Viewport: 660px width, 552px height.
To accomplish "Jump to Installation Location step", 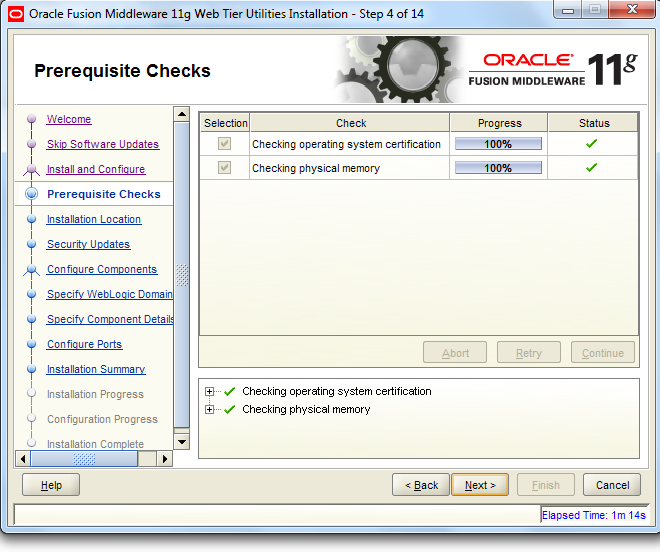I will 94,219.
